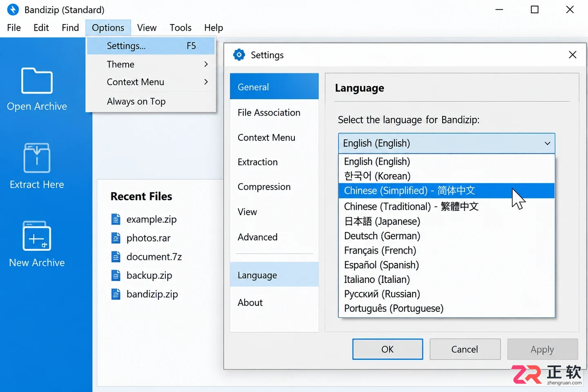
Task: Click the file icon beside bandizip.zip
Action: click(x=116, y=294)
